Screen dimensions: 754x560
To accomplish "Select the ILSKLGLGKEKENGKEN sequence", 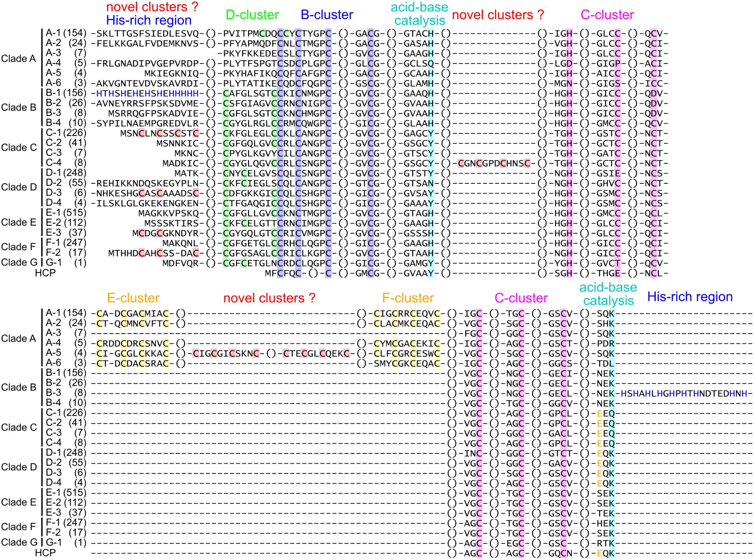I will click(148, 203).
